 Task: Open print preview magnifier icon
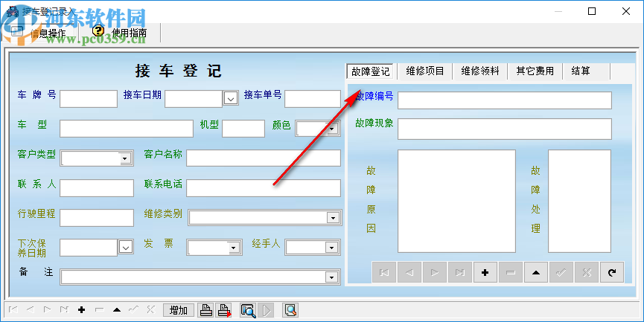pyautogui.click(x=248, y=310)
